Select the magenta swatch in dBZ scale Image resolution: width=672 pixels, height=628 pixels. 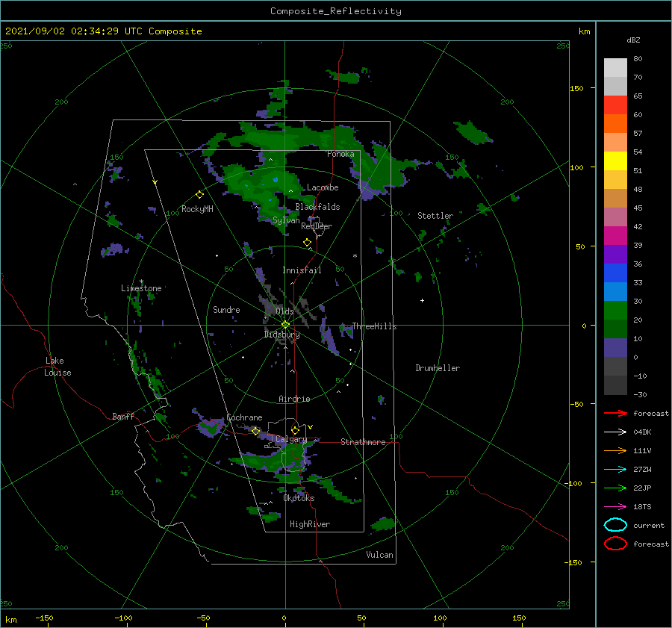click(615, 236)
